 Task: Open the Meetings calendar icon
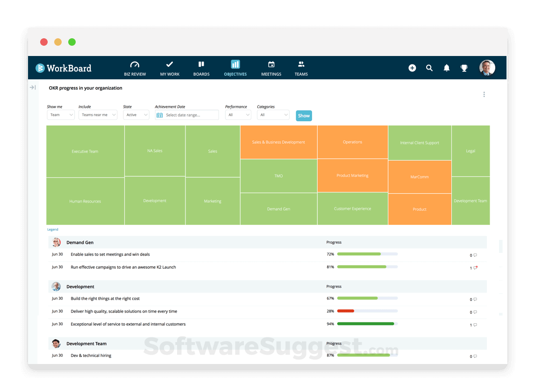(x=271, y=64)
